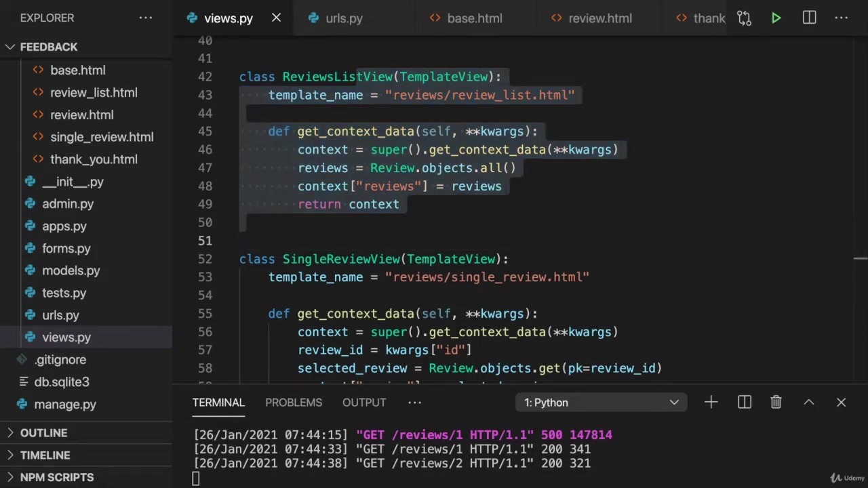
Task: Close the terminal panel
Action: (841, 403)
